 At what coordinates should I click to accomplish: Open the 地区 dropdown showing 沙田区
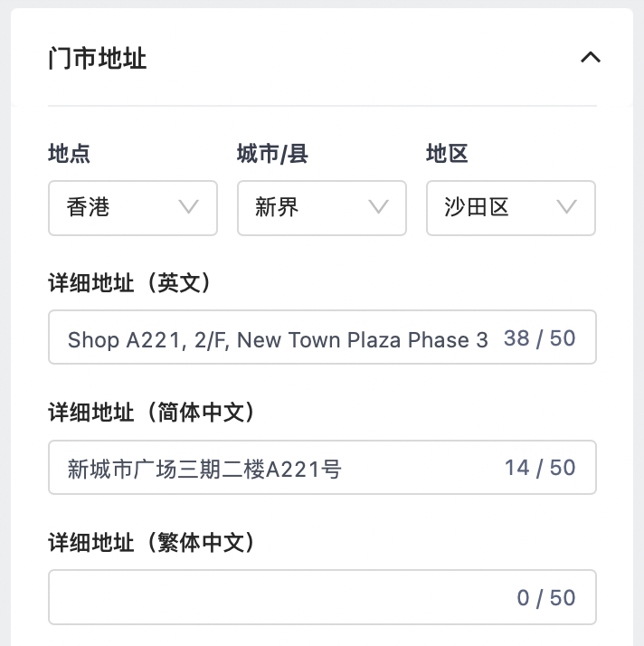tap(511, 208)
